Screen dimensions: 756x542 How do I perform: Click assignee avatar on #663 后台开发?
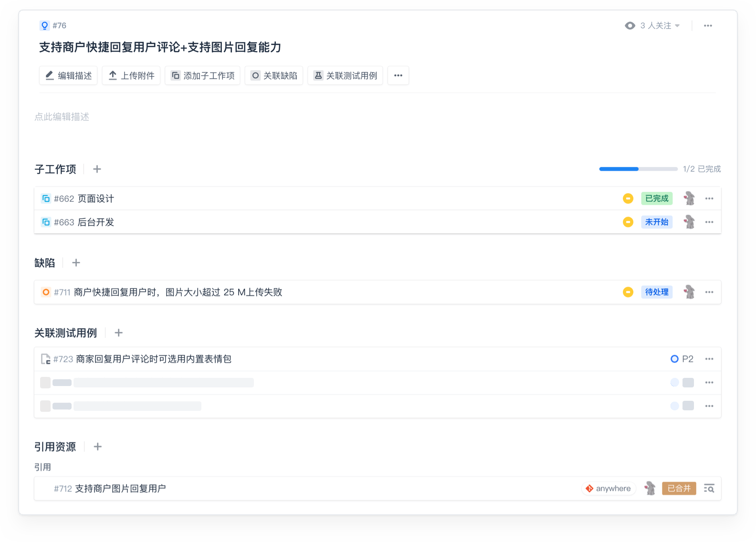tap(689, 222)
